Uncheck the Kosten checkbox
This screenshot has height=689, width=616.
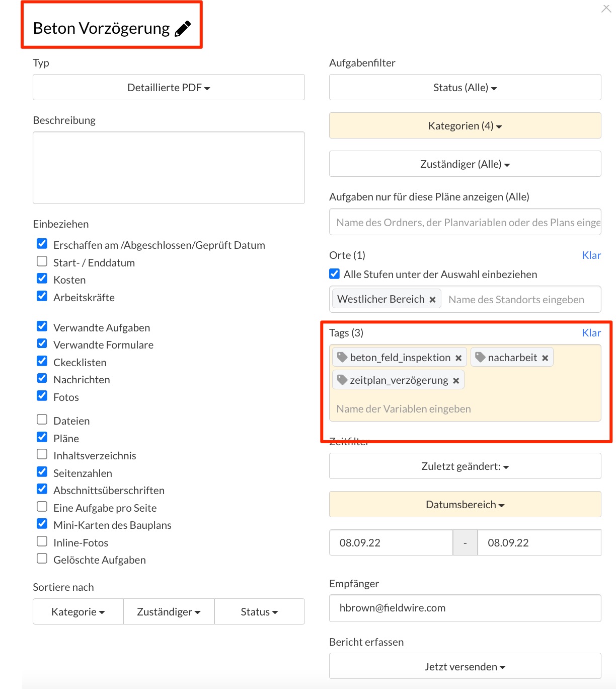pyautogui.click(x=42, y=279)
